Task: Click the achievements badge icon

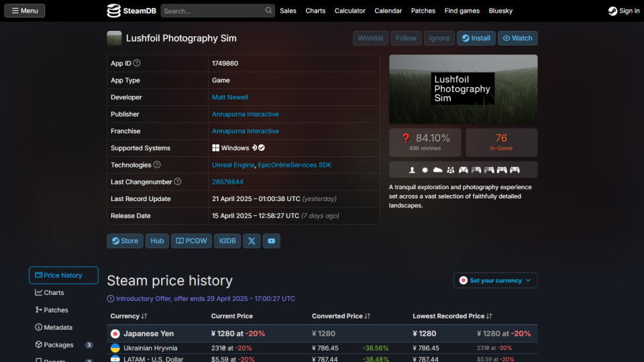Action: 425,170
